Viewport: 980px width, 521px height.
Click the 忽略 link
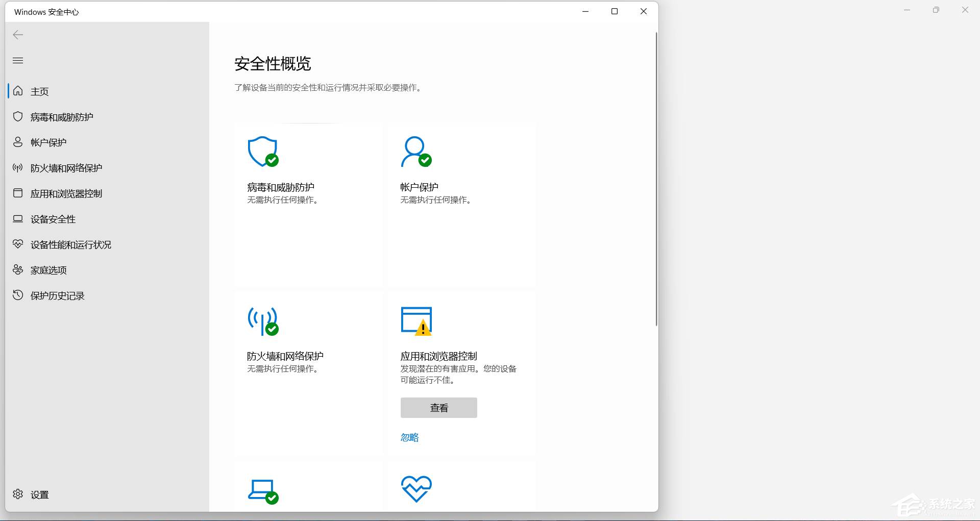click(x=409, y=437)
